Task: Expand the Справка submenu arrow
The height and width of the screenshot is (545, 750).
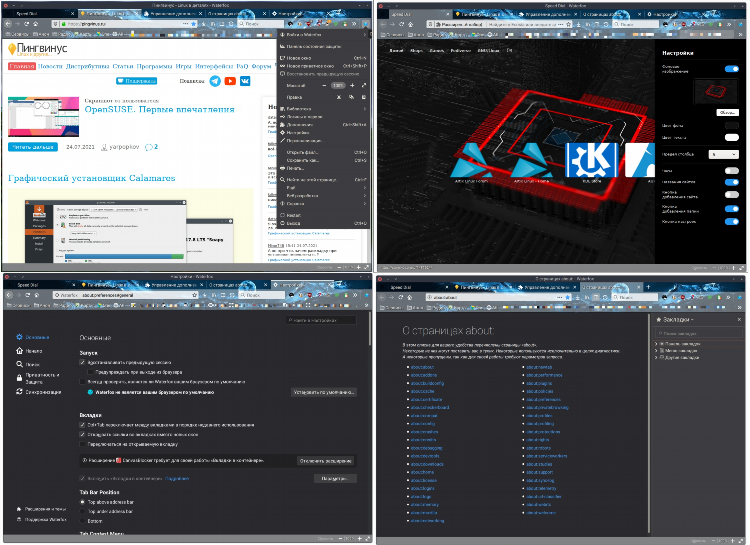Action: point(364,204)
